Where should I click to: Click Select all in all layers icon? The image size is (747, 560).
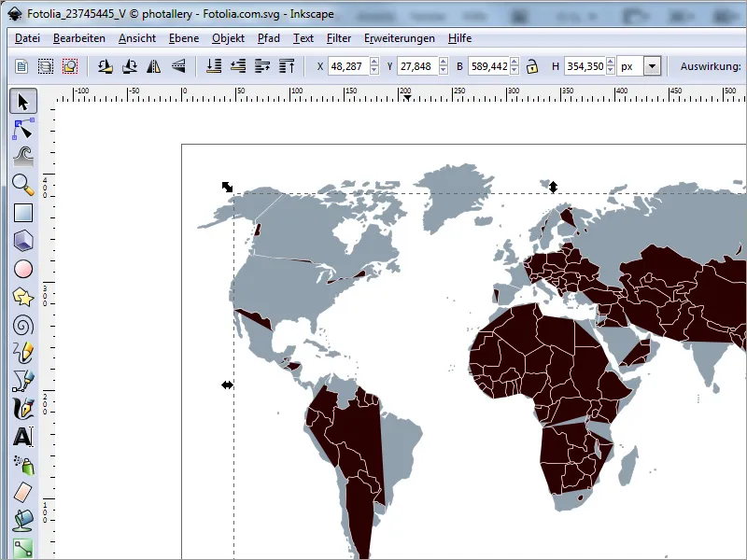click(46, 66)
